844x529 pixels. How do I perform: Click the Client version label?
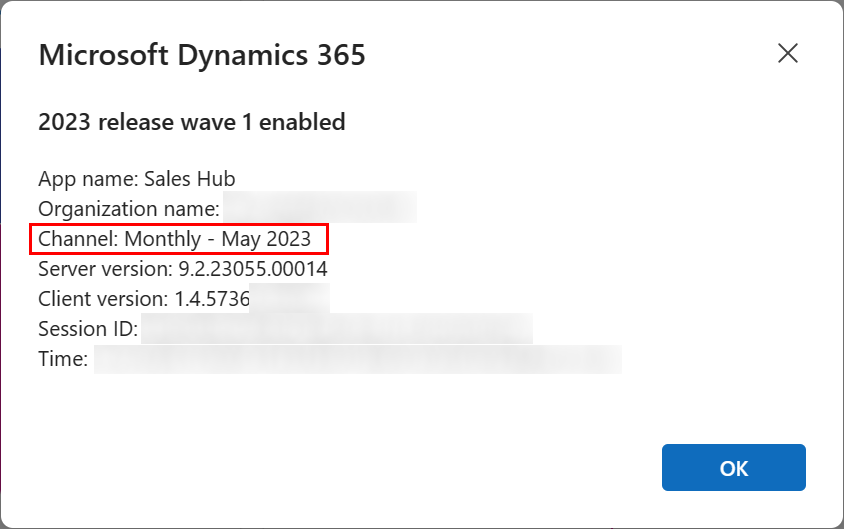click(x=103, y=299)
